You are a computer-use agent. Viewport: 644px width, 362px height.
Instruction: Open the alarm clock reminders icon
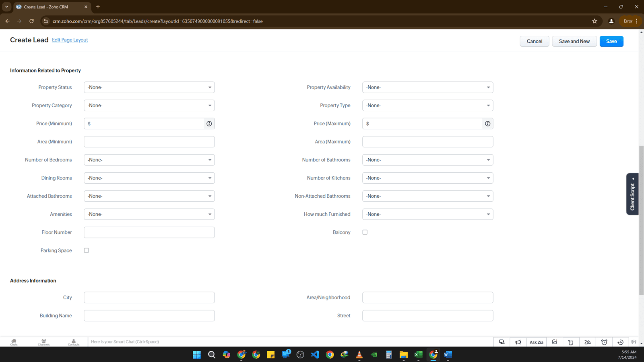604,342
